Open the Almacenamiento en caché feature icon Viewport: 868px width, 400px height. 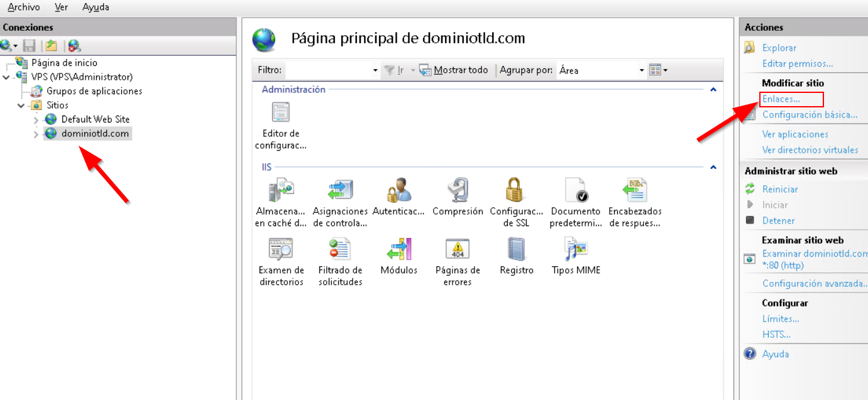(x=280, y=202)
